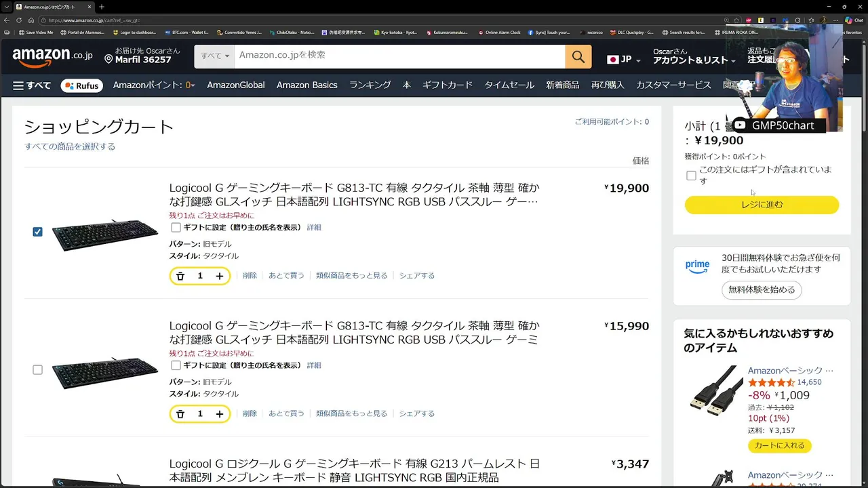Click plus icon for ¥19,900 keyboard quantity

tap(220, 276)
